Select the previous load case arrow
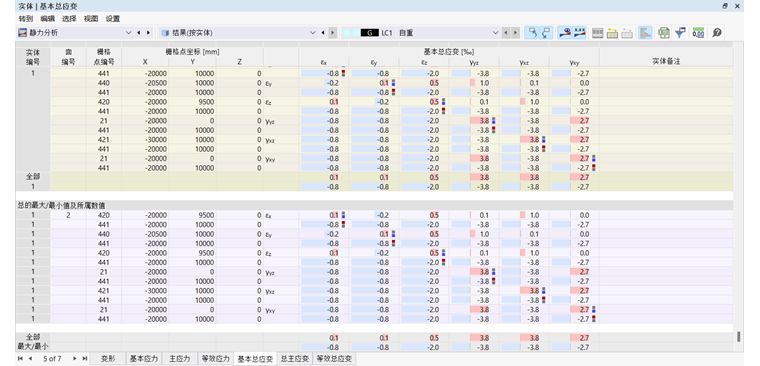This screenshot has height=366, width=760. (506, 33)
